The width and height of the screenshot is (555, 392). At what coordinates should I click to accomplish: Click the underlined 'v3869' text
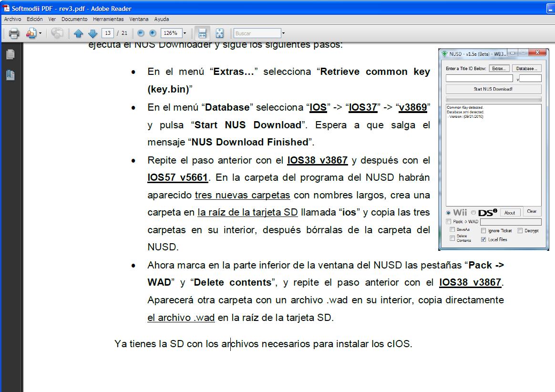click(413, 107)
